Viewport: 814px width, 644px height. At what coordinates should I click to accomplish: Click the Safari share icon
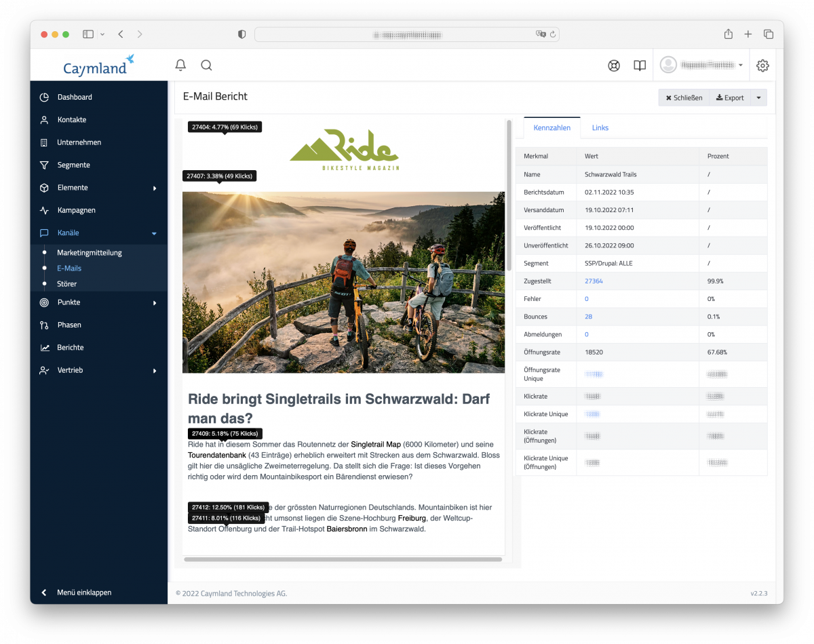[x=728, y=34]
